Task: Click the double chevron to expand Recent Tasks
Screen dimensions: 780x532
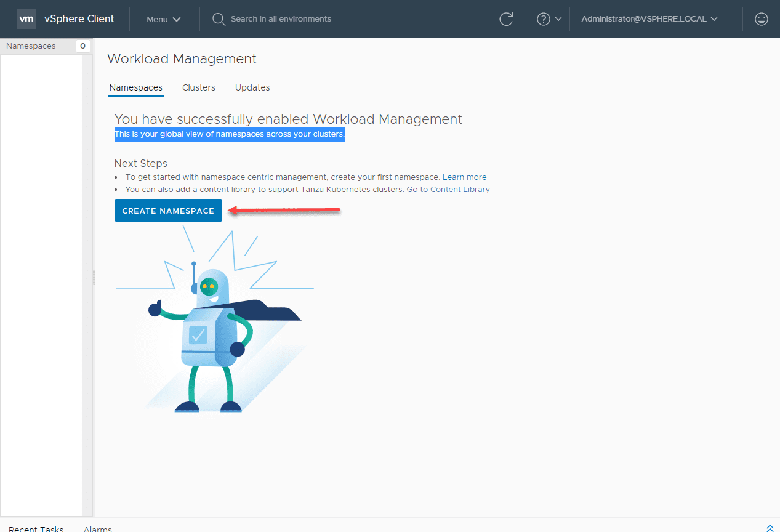Action: pyautogui.click(x=770, y=528)
